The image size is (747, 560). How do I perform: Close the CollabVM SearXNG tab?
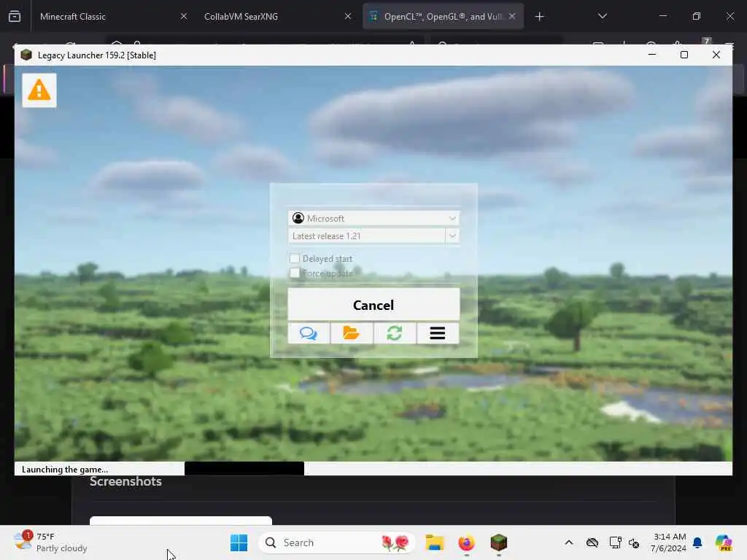[x=348, y=16]
